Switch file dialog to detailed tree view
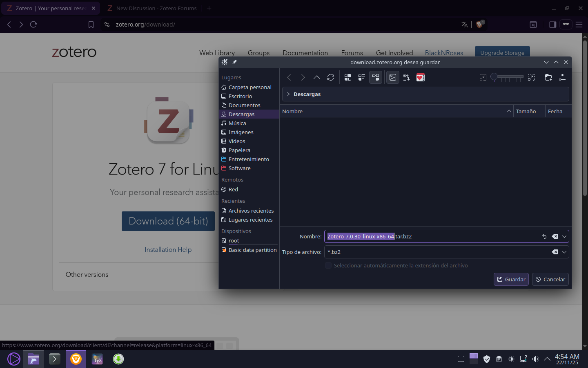Image resolution: width=588 pixels, height=368 pixels. point(376,77)
